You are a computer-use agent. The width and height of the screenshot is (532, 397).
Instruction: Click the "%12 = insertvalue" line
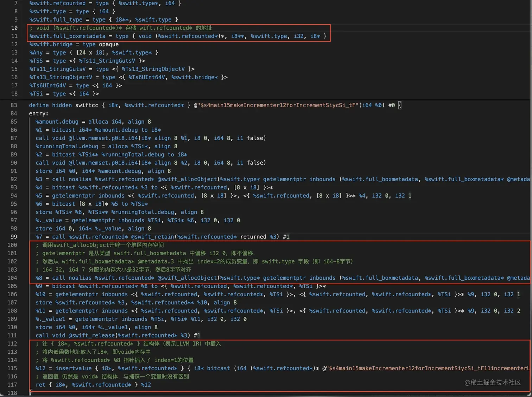pos(283,368)
